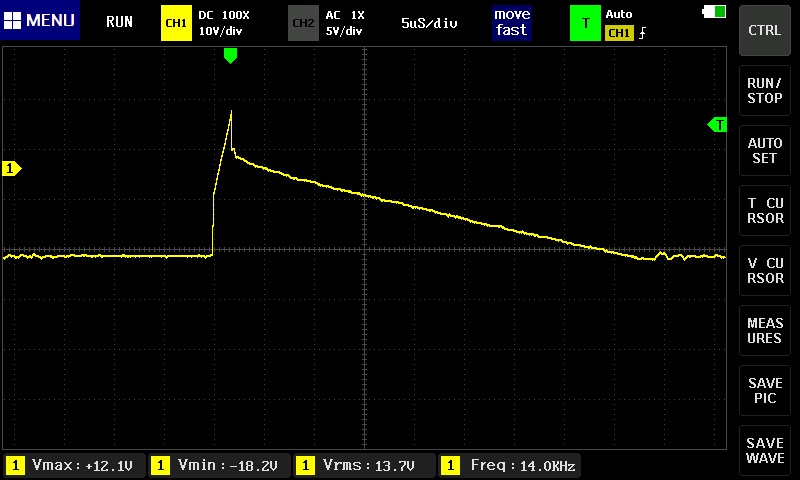Screen dimensions: 800x480
Task: Click the green T trigger icon
Action: tap(585, 23)
